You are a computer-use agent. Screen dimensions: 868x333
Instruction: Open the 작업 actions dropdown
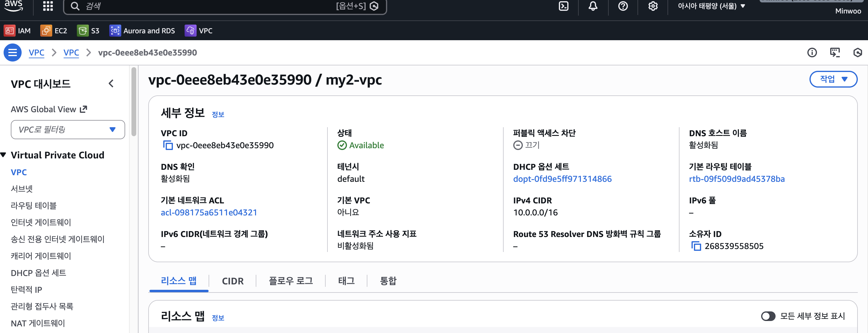833,79
